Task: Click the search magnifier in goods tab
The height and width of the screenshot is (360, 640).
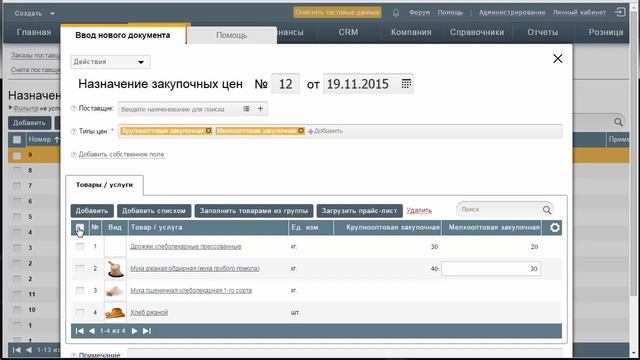Action: pos(547,210)
